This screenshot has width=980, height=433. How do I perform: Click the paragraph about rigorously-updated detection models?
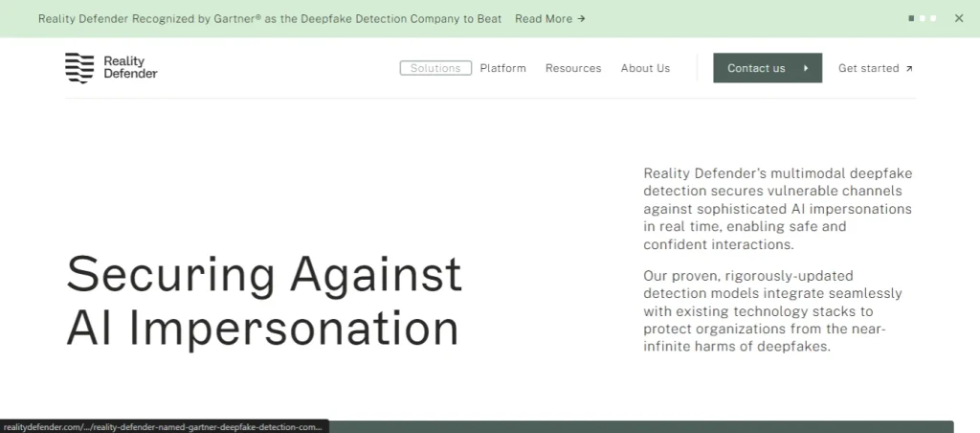772,311
